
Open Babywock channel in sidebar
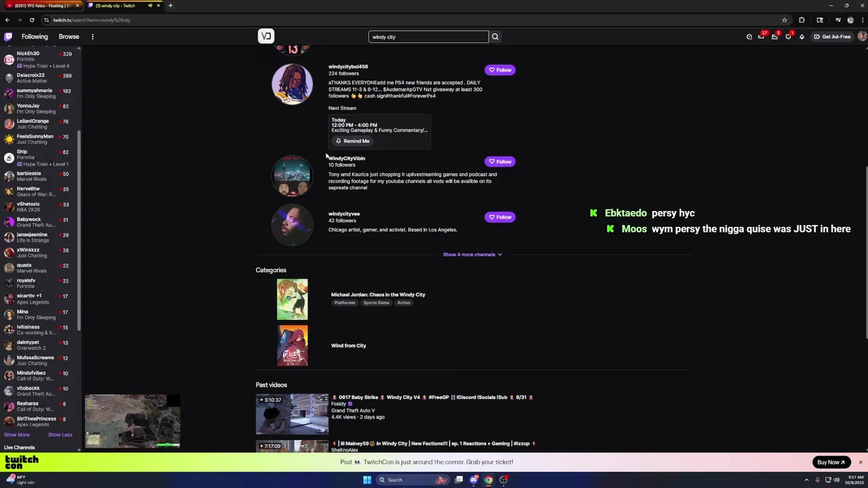tap(41, 222)
